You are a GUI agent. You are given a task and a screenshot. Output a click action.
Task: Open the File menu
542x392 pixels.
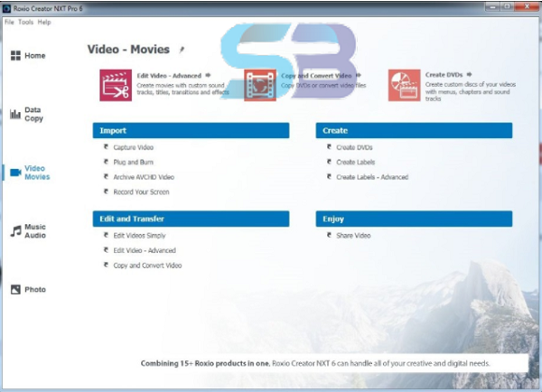pyautogui.click(x=9, y=22)
